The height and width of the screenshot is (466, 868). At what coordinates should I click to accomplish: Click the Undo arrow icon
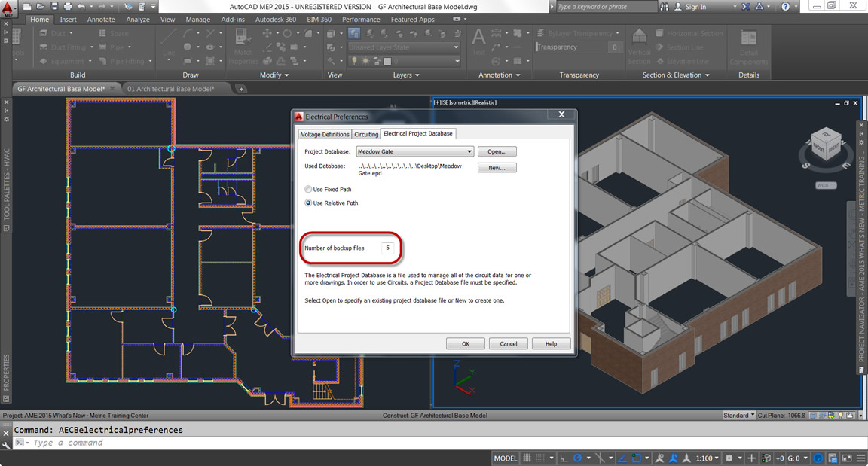tap(81, 7)
